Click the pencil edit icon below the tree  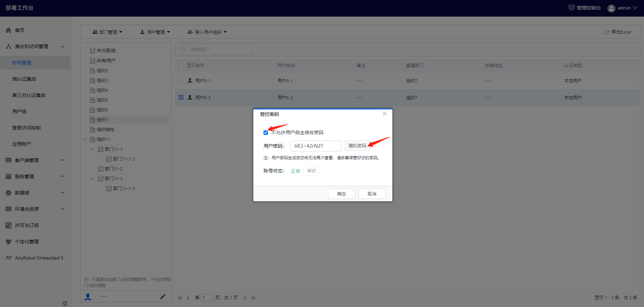[163, 296]
